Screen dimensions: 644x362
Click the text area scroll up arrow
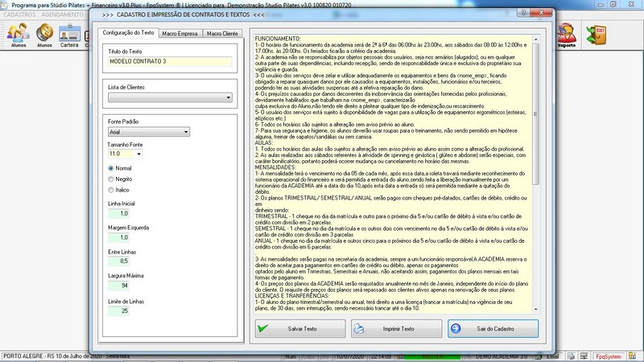coord(535,39)
